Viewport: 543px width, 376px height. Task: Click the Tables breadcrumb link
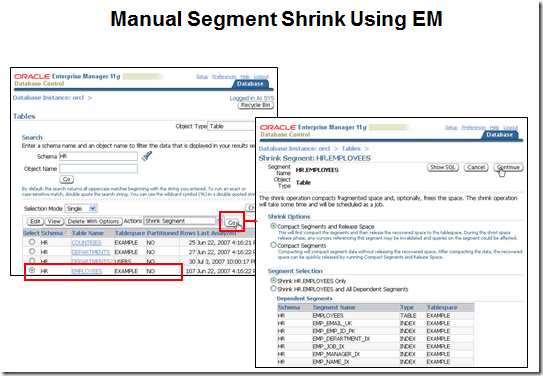[351, 149]
